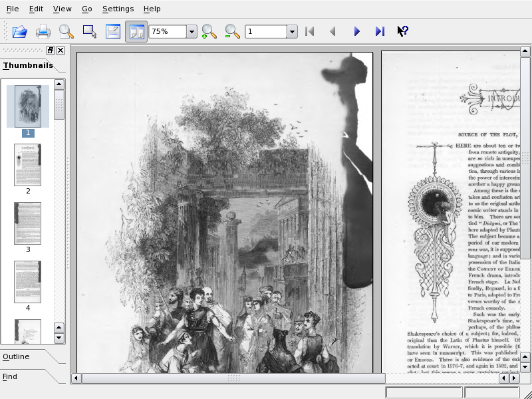Click the document vertical scrollbar handle
Viewport: 532px width, 399px height.
525,158
